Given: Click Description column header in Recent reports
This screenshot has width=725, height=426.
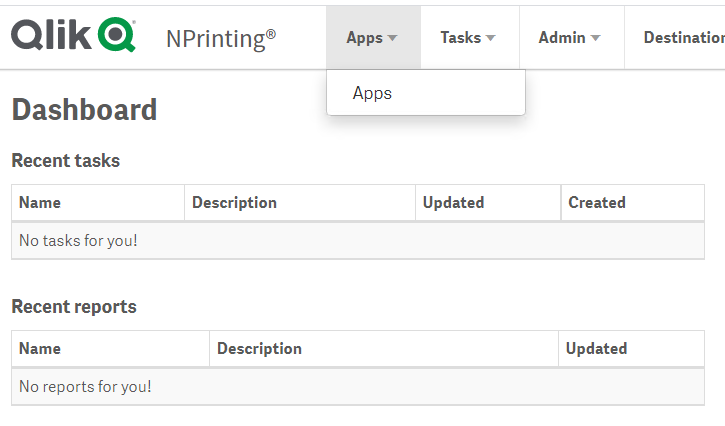Looking at the screenshot, I should coord(384,349).
